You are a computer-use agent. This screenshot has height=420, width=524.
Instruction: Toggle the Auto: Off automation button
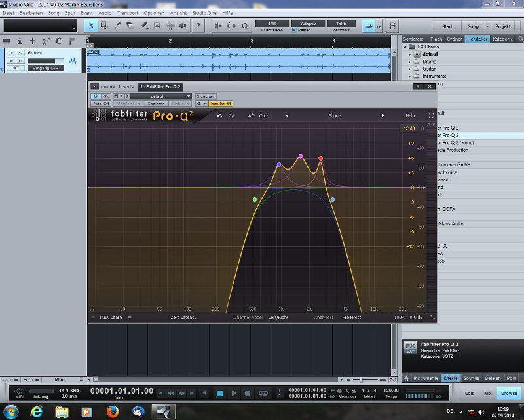(101, 104)
